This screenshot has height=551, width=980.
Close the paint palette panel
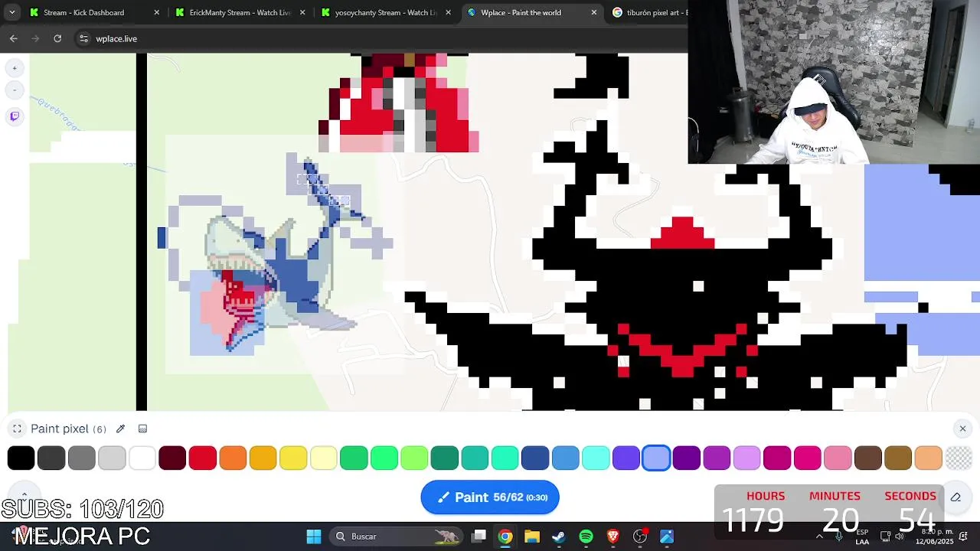(x=962, y=429)
